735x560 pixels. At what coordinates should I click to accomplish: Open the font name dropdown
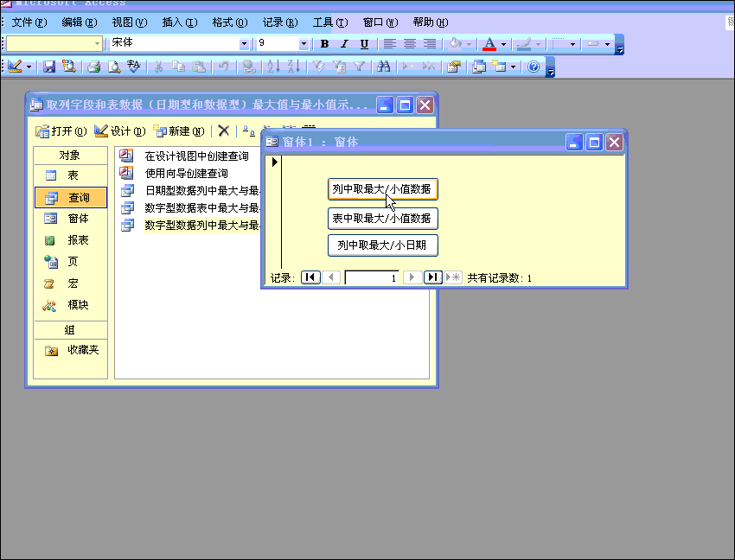pos(244,43)
